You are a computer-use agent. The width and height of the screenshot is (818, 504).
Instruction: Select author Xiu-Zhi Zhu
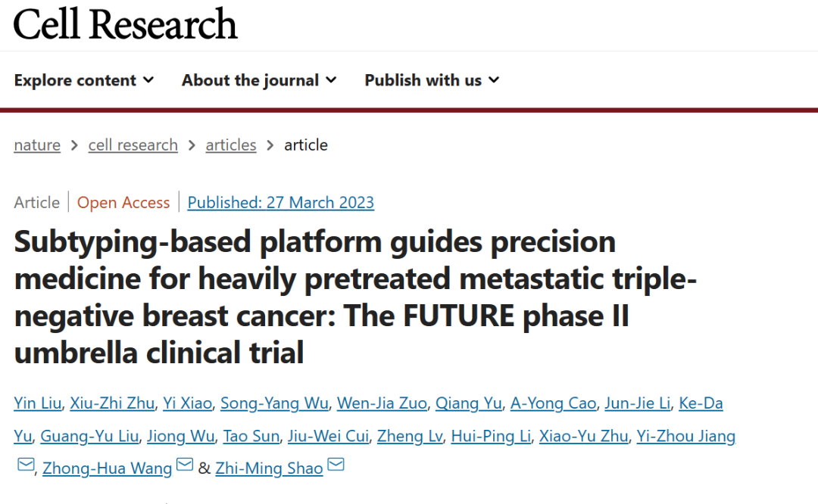click(112, 403)
